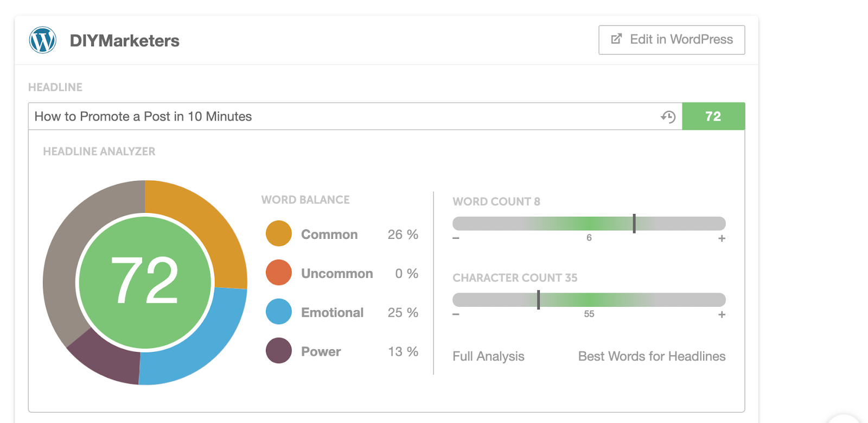Click the plus sign on word count bar
The width and height of the screenshot is (868, 423).
(722, 238)
